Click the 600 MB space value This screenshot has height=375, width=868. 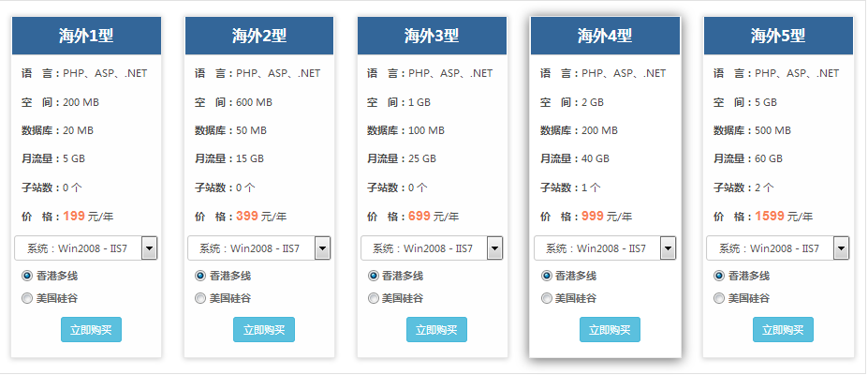[x=254, y=102]
